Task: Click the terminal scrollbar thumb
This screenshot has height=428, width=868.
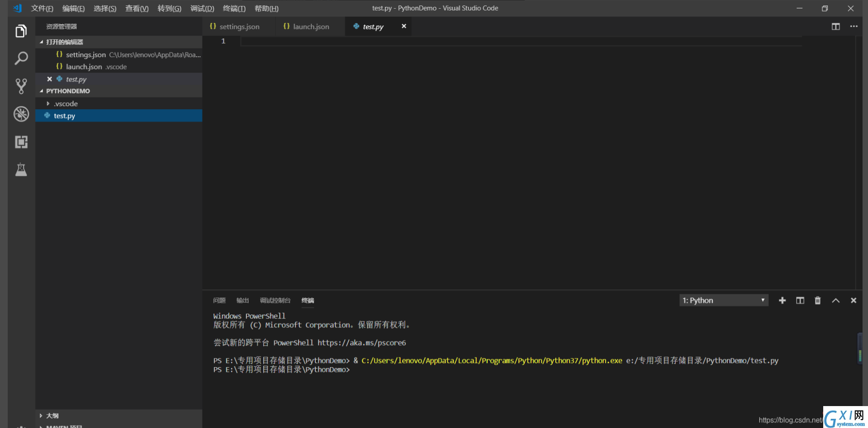Action: coord(860,349)
